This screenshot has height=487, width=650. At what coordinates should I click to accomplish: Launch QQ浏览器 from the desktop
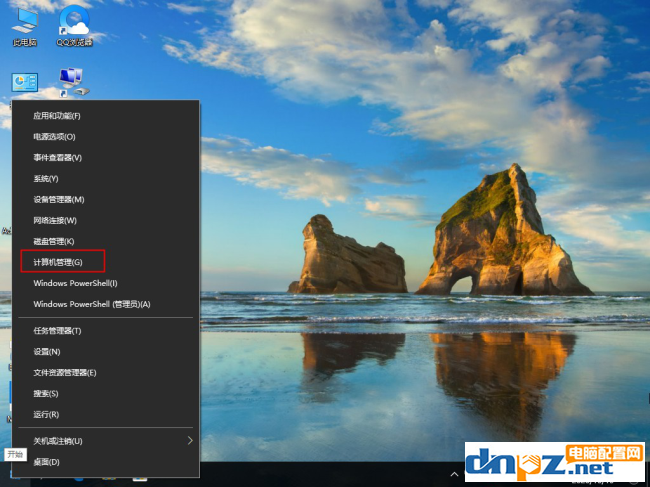click(74, 27)
